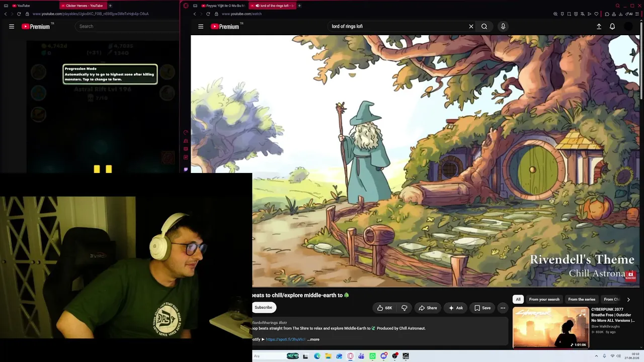Open the video's more actions menu
The width and height of the screenshot is (644, 362).
pyautogui.click(x=503, y=308)
